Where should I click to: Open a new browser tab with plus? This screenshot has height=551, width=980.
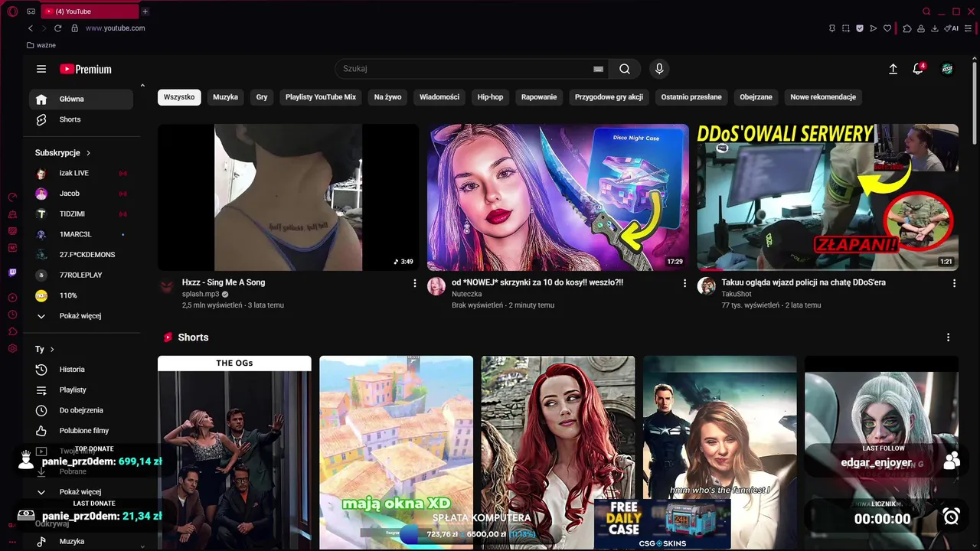[145, 11]
